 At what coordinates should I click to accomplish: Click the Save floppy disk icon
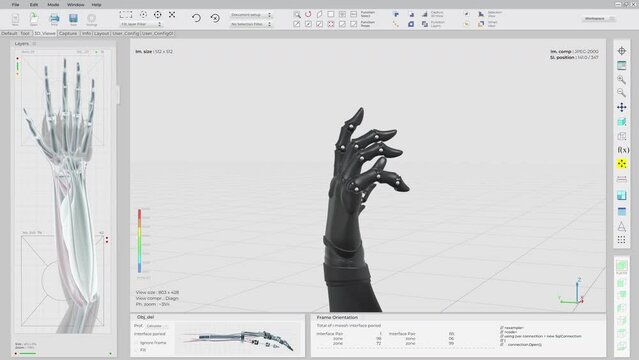[x=73, y=18]
